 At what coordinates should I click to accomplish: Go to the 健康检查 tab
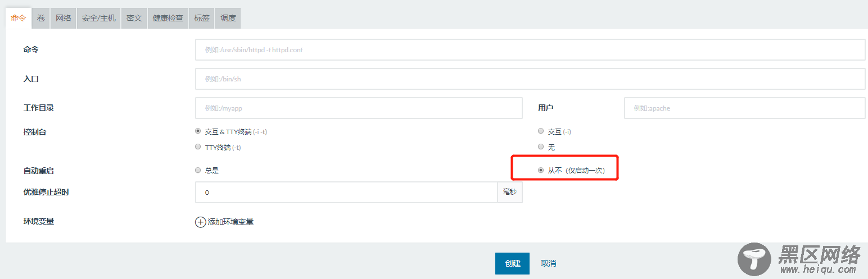click(168, 18)
